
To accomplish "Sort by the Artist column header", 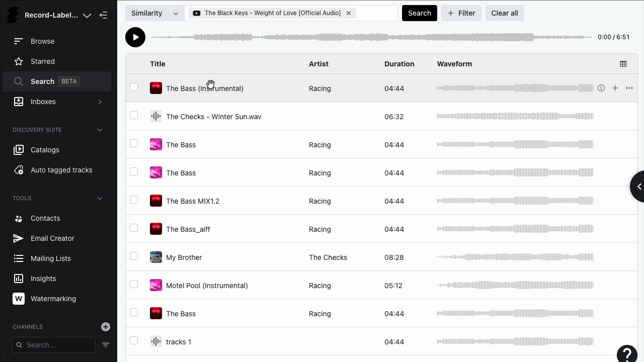I will click(x=318, y=64).
